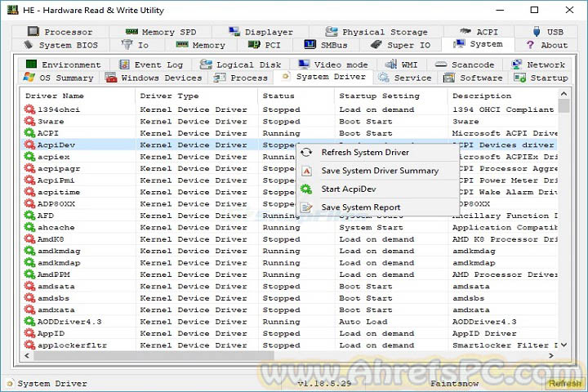The image size is (588, 392).
Task: Sort by Startup Setting column header
Action: [x=391, y=96]
